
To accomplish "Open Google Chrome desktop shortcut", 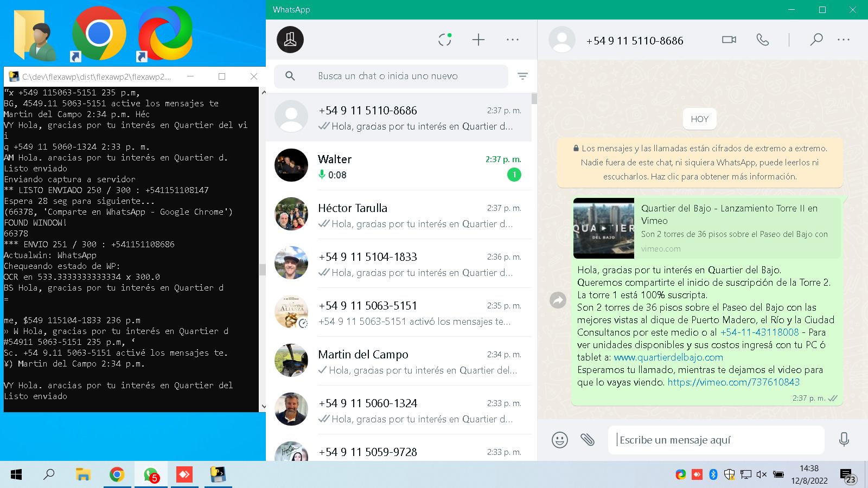I will (99, 34).
